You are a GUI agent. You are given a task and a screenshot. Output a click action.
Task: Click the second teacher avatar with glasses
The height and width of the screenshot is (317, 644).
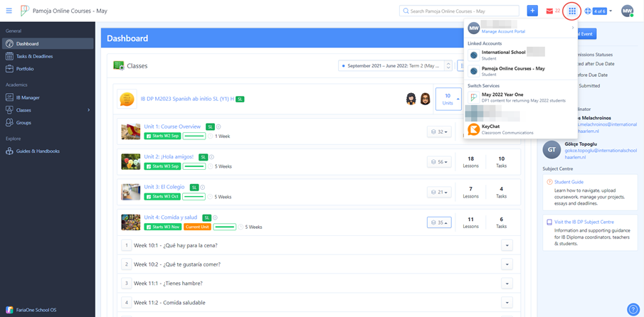tap(425, 99)
